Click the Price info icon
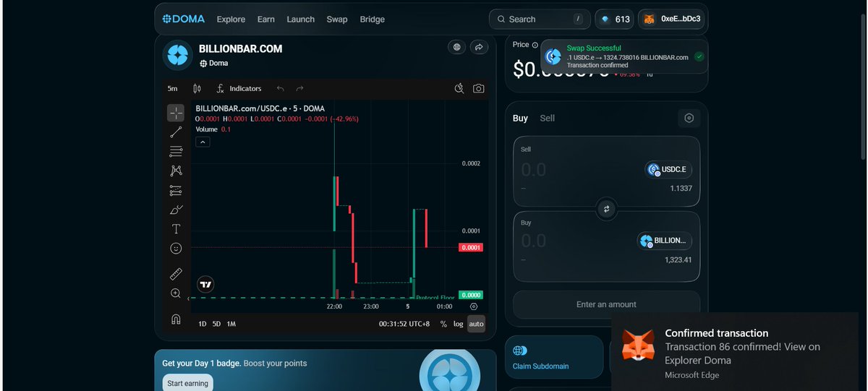 point(535,45)
